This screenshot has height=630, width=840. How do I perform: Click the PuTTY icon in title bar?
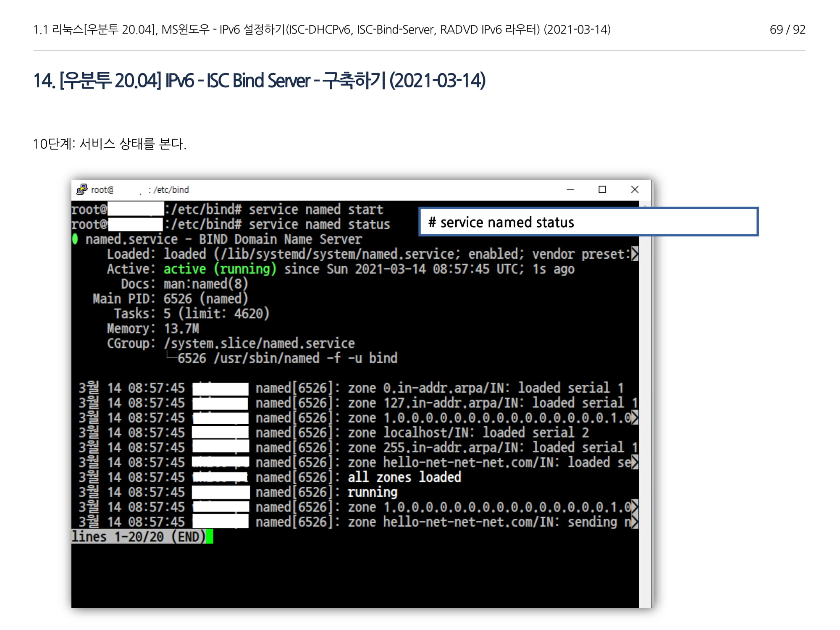coord(81,189)
